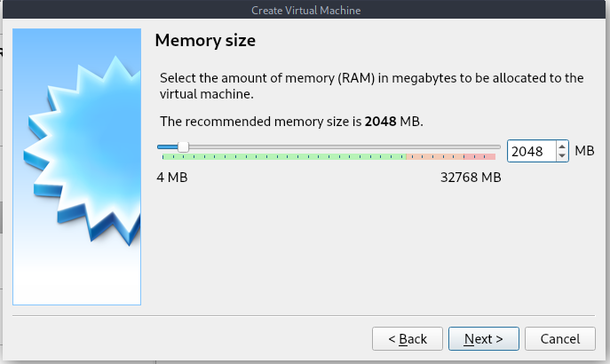Click the 4 MB minimum label
The height and width of the screenshot is (364, 610).
172,178
